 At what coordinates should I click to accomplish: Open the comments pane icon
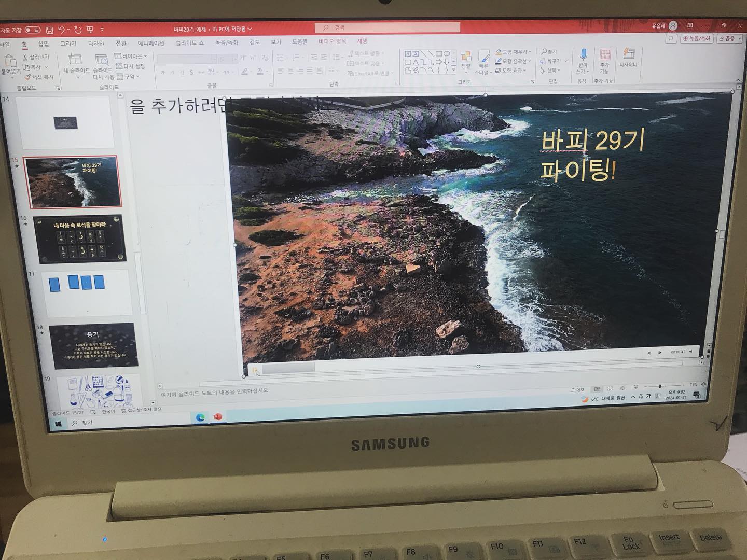(x=671, y=38)
